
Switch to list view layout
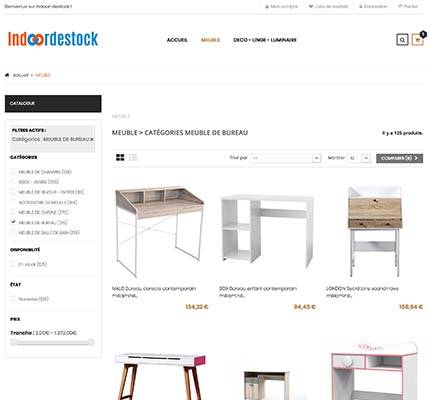click(133, 158)
